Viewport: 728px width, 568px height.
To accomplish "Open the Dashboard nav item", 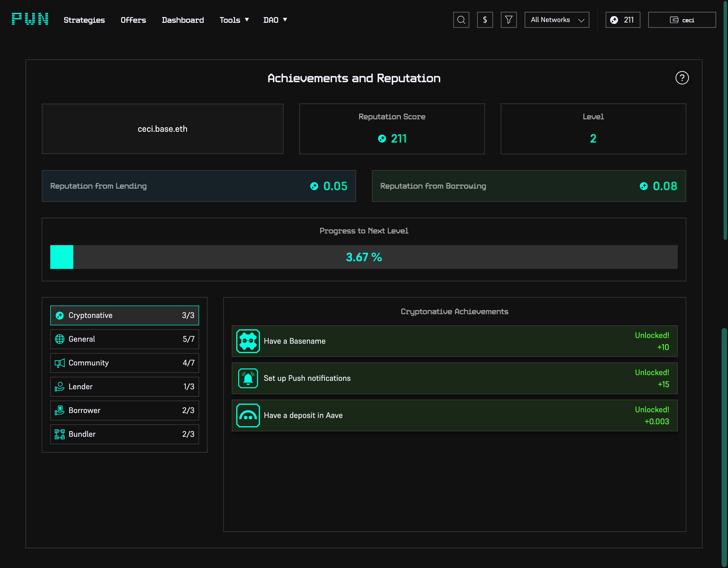I will [x=183, y=20].
